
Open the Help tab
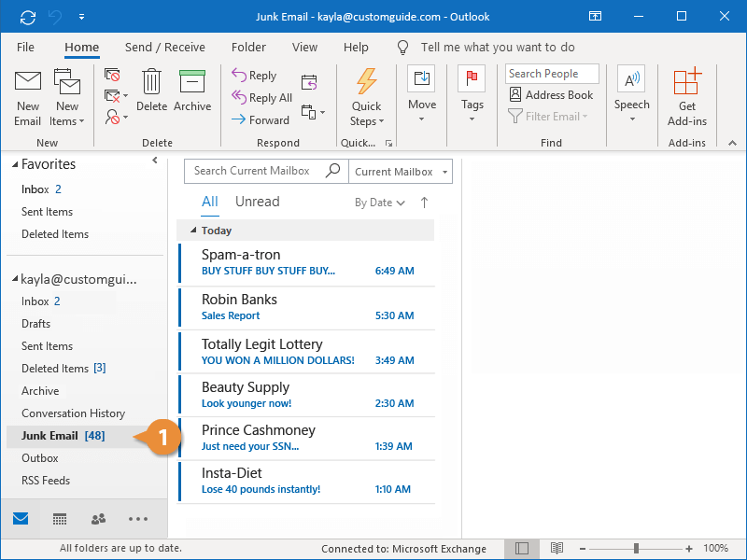[x=356, y=48]
